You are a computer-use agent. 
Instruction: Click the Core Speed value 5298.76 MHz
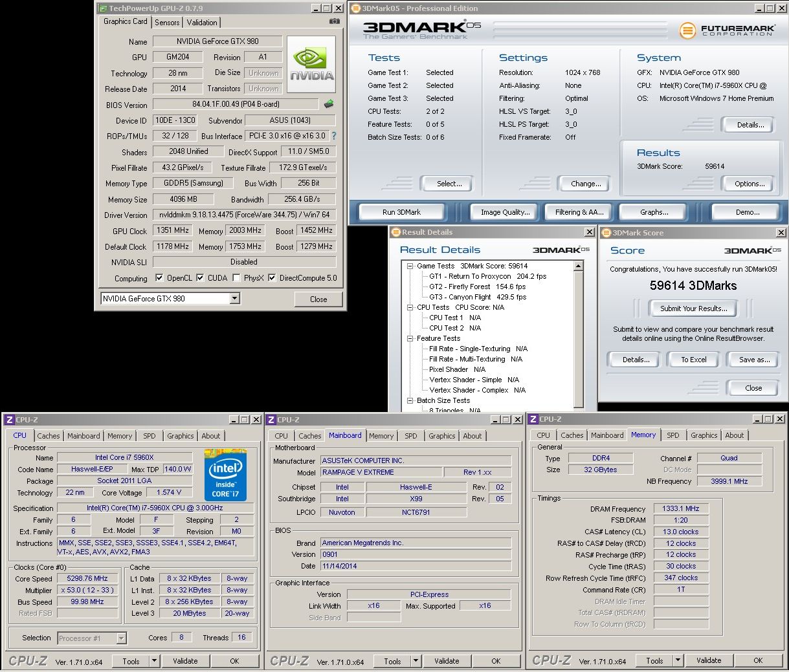(x=87, y=579)
